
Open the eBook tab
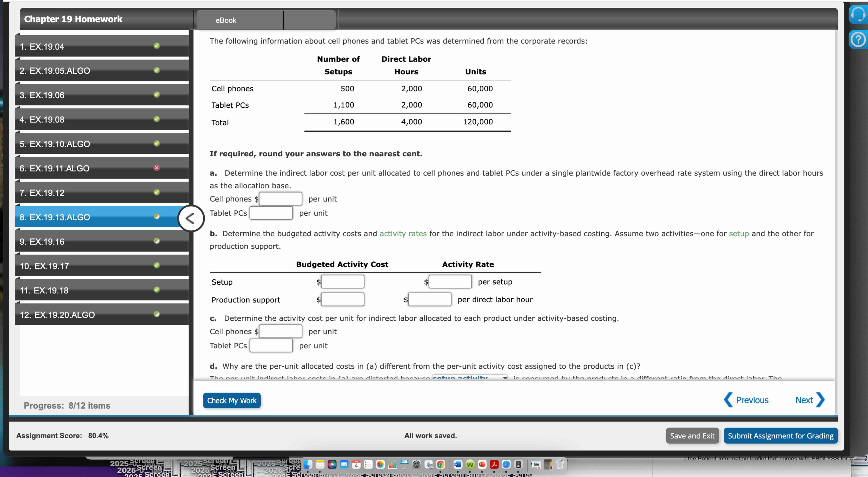point(226,20)
